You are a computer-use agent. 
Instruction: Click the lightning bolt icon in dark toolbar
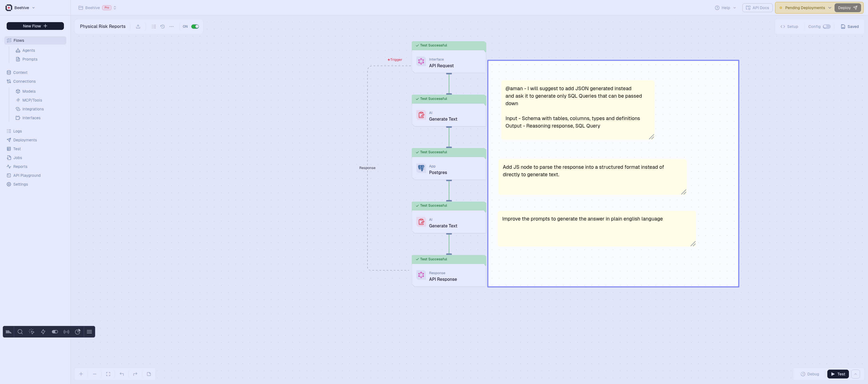43,332
